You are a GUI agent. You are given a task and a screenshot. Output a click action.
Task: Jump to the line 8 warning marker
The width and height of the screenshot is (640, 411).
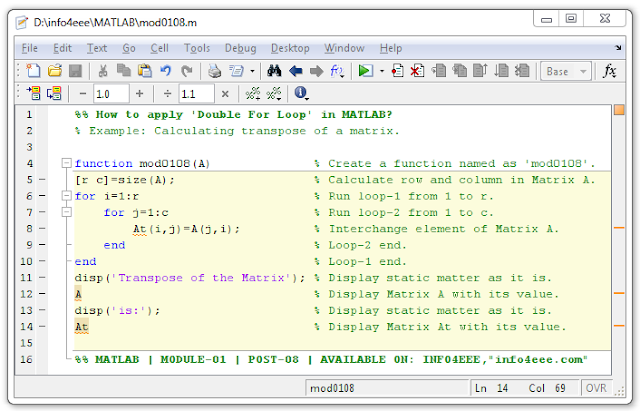[x=619, y=228]
